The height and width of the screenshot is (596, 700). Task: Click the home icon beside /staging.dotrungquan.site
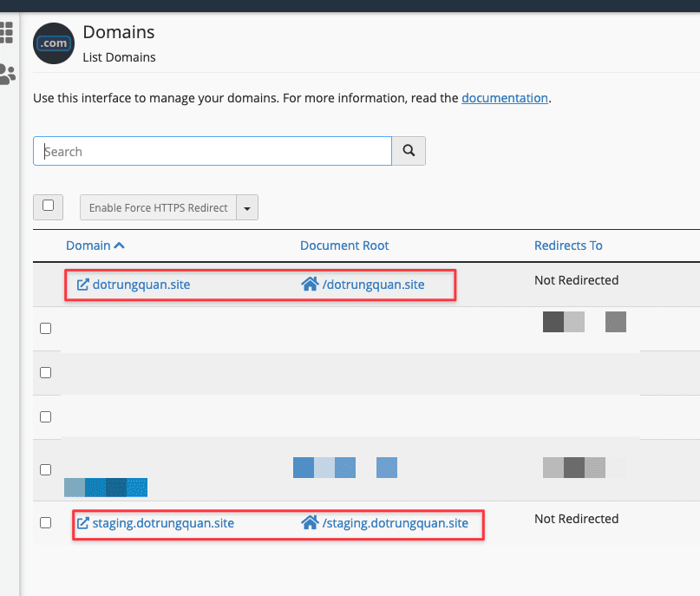tap(311, 522)
